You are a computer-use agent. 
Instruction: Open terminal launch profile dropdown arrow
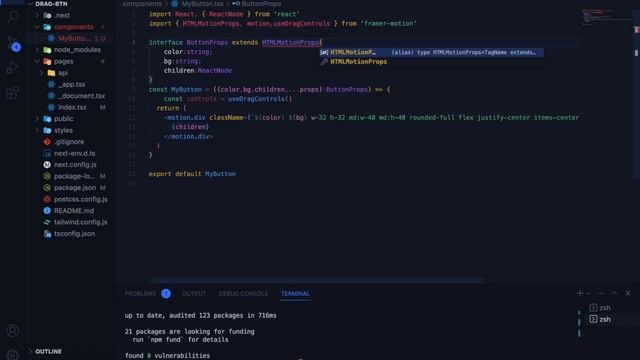point(589,293)
